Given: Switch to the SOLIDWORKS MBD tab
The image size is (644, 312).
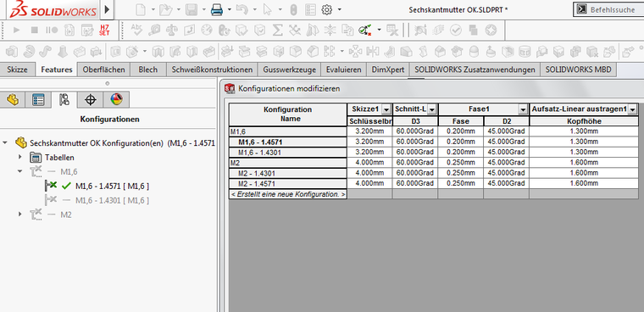Looking at the screenshot, I should 578,70.
